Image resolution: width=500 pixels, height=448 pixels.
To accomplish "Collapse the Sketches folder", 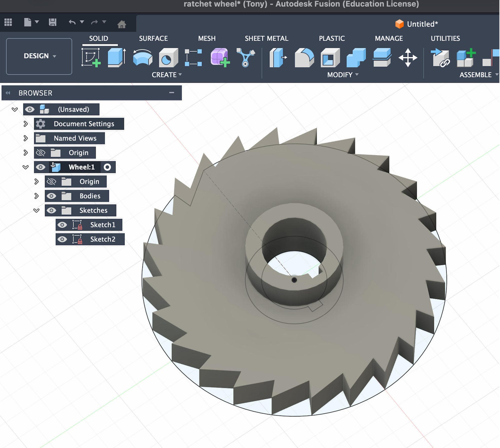I will pyautogui.click(x=37, y=210).
